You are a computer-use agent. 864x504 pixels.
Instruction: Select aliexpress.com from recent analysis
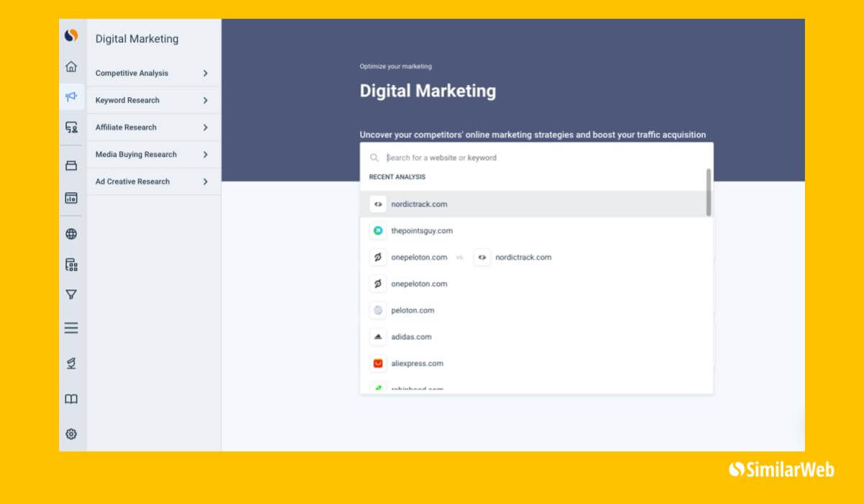[x=534, y=364]
